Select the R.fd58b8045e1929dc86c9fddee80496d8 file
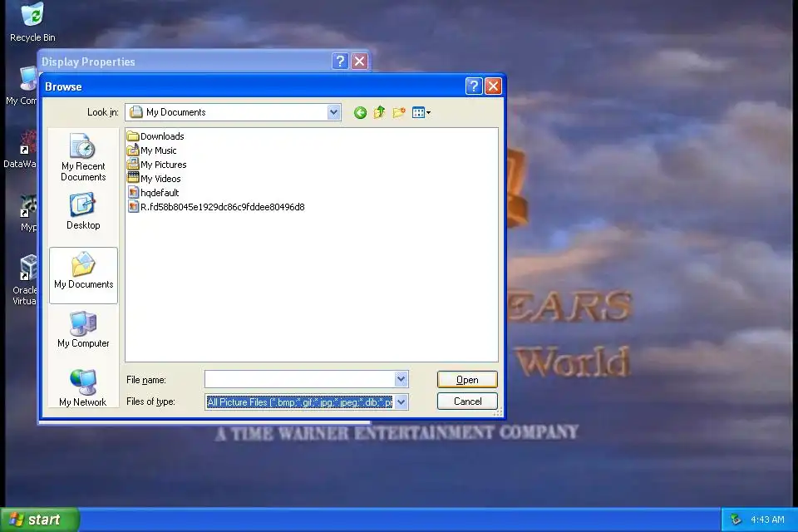The image size is (798, 532). pyautogui.click(x=216, y=207)
